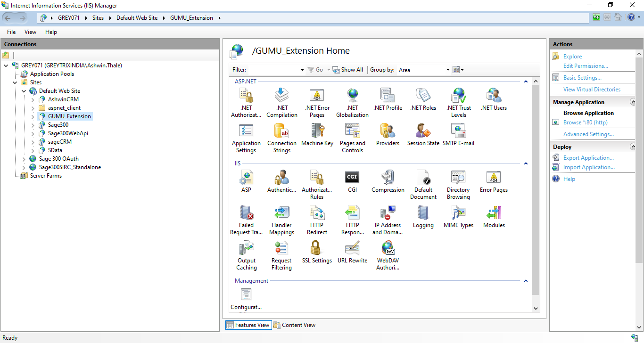The image size is (644, 343).
Task: Open the Basic Settings link
Action: tap(582, 78)
